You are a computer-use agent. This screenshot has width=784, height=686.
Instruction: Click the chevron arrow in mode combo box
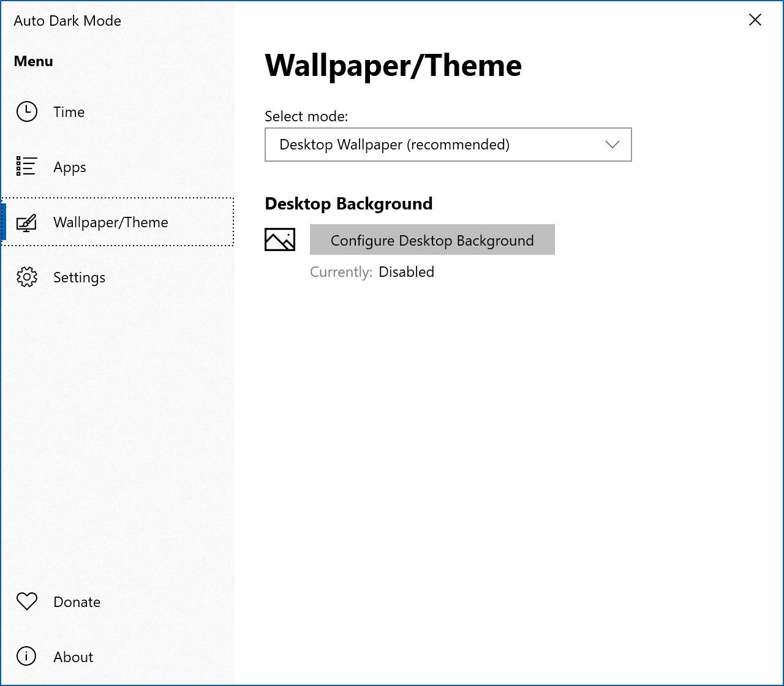612,145
